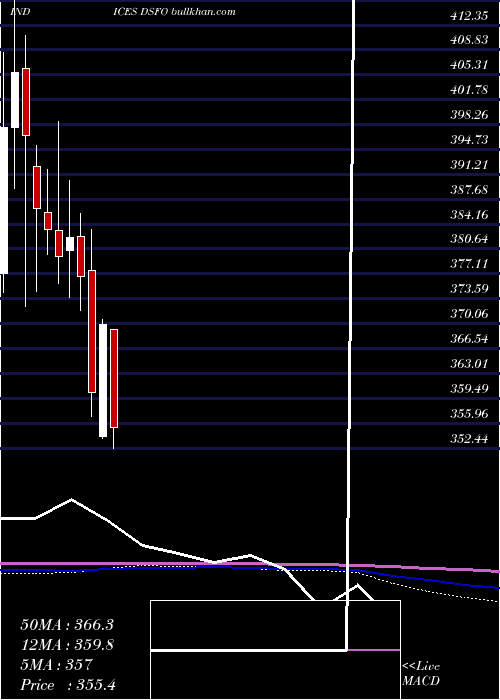Click the 5MA : 357 readout

56,665
